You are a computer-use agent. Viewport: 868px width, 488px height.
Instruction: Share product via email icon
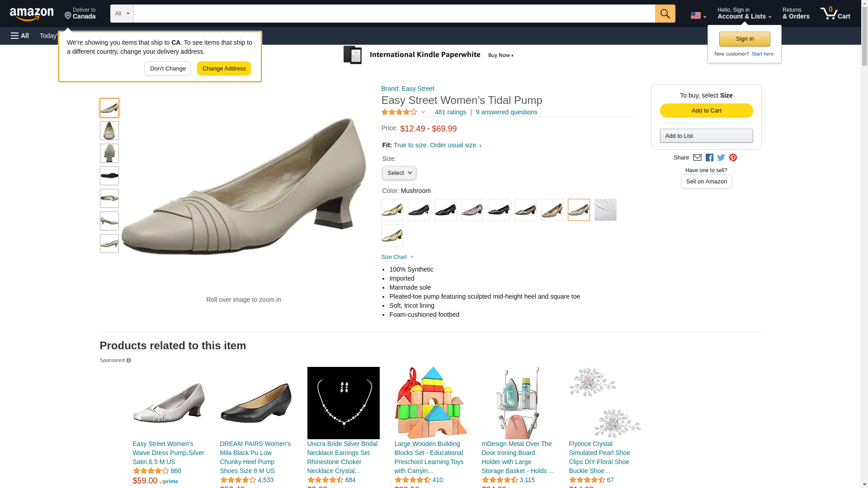tap(697, 158)
